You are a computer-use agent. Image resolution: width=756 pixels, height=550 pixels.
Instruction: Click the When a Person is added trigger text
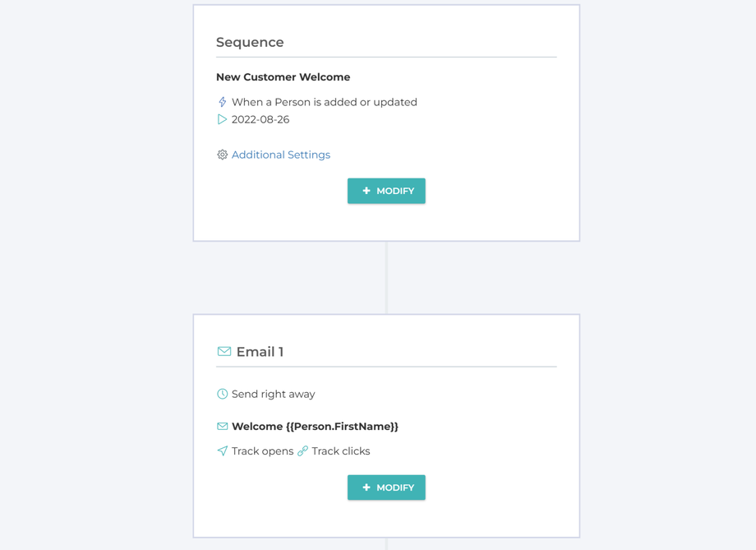pos(324,102)
